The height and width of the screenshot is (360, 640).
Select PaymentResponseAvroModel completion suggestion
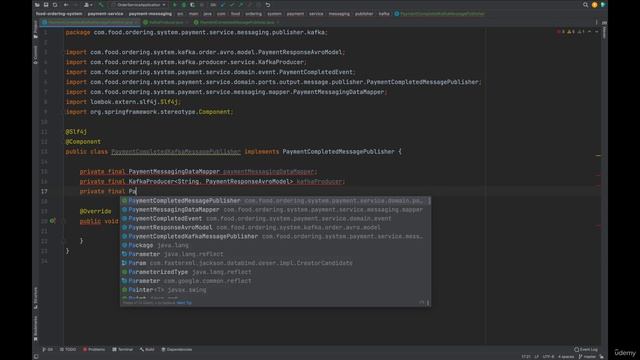[x=275, y=227]
